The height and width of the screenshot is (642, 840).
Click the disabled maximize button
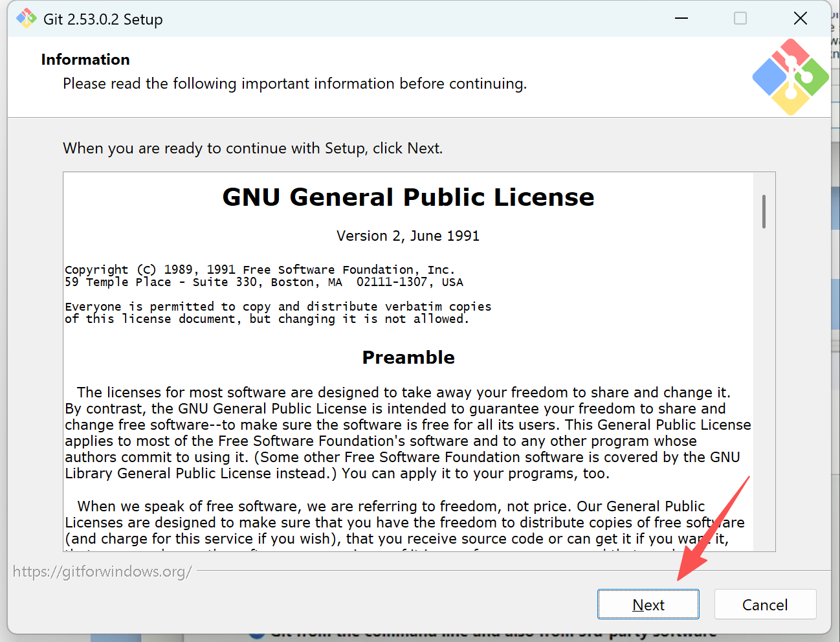(740, 18)
